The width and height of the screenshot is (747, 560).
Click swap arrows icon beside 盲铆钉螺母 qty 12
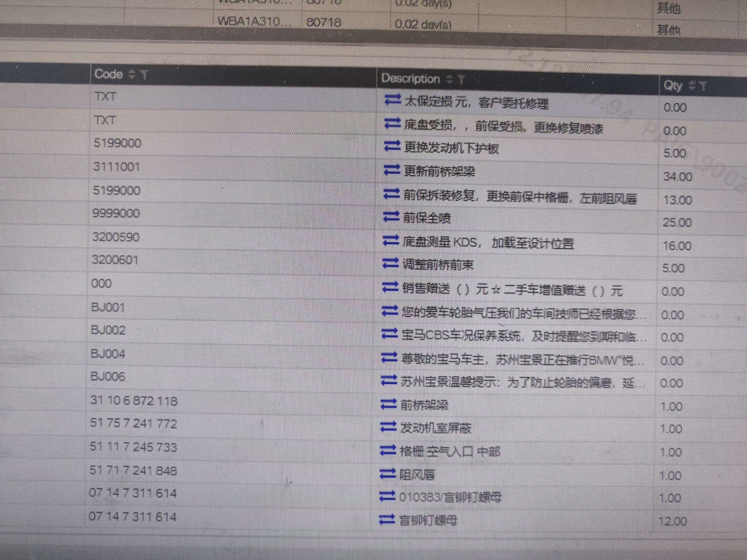point(387,519)
